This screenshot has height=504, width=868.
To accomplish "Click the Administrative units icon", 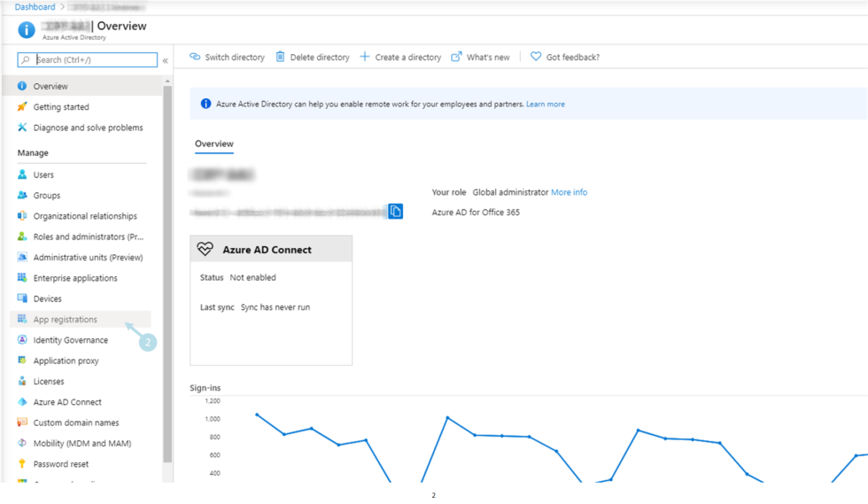I will click(x=22, y=257).
